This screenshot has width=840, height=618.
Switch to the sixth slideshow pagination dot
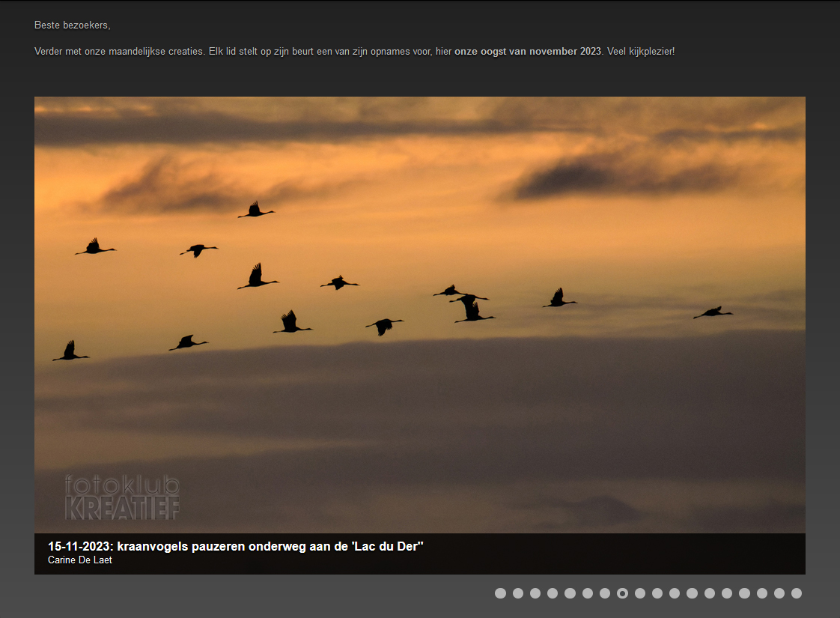click(x=588, y=593)
